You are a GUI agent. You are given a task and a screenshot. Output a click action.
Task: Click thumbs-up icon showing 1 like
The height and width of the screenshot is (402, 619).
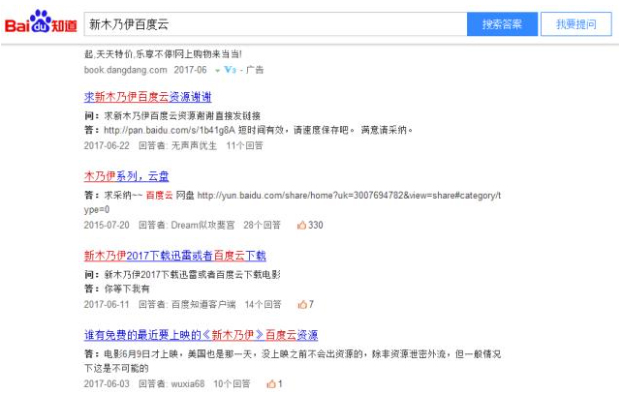271,383
